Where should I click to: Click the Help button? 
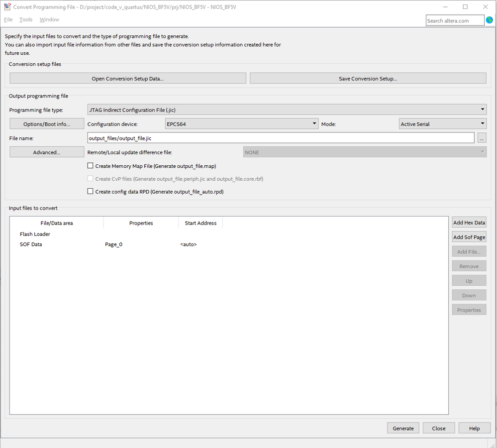pyautogui.click(x=475, y=428)
